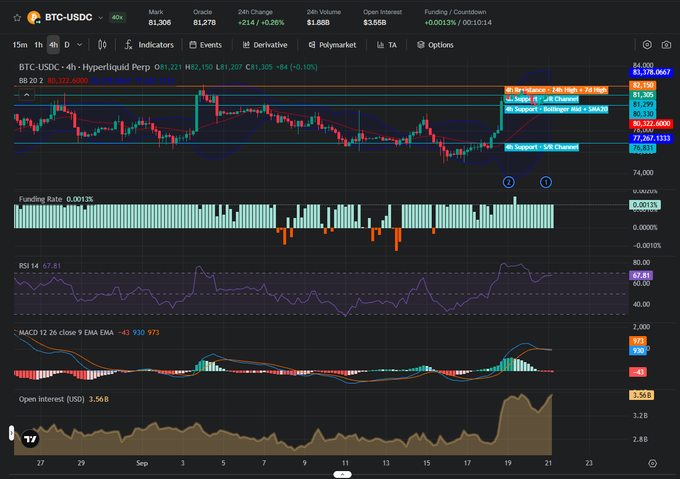Image resolution: width=680 pixels, height=479 pixels.
Task: Open the candlestick chart type selector
Action: (x=102, y=45)
